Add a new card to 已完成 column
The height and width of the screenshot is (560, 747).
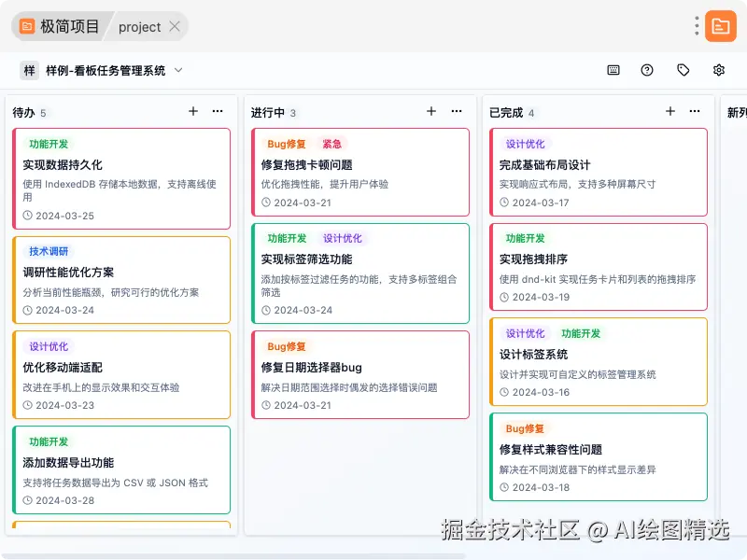pyautogui.click(x=670, y=110)
